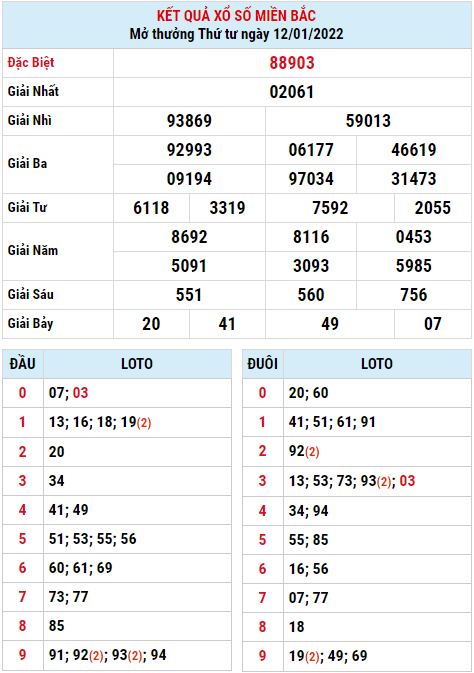
Task: Select the Đặc Biệt row label
Action: [31, 63]
